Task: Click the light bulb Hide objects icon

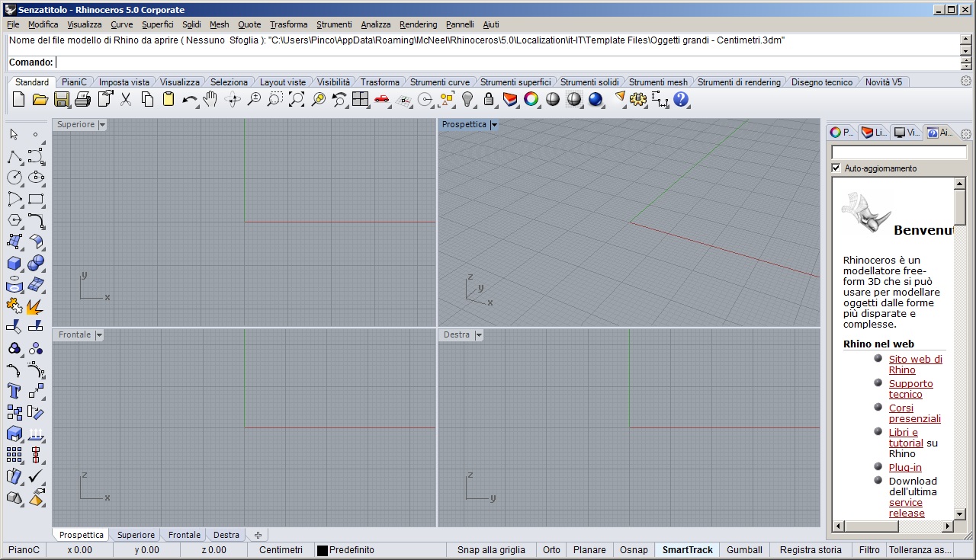Action: pos(467,99)
